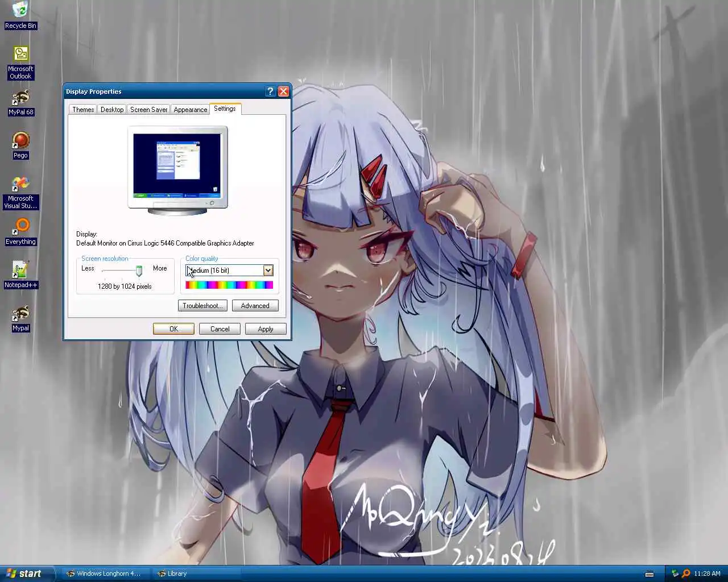The width and height of the screenshot is (728, 582).
Task: Click the Cirrus Logic adapter display text
Action: coord(165,243)
